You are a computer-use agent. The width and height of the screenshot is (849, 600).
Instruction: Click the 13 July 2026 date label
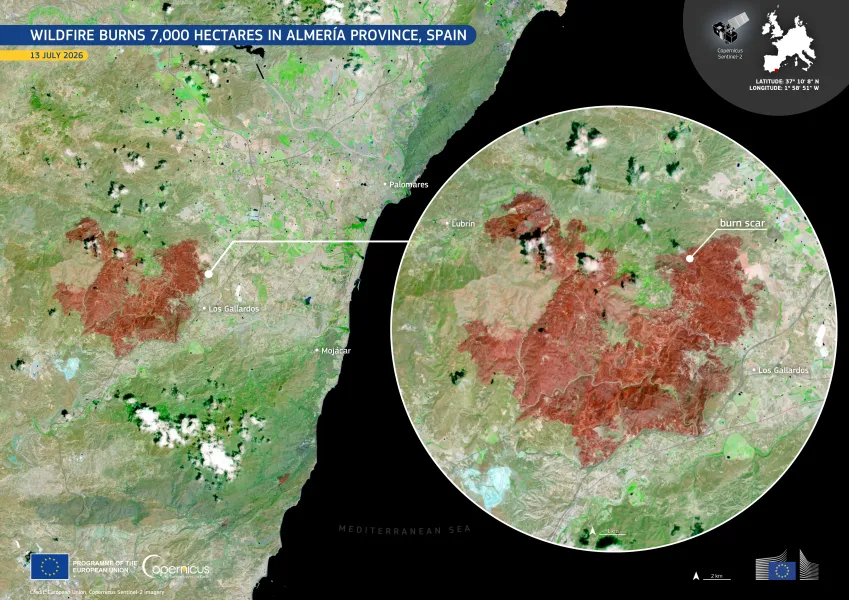click(44, 55)
